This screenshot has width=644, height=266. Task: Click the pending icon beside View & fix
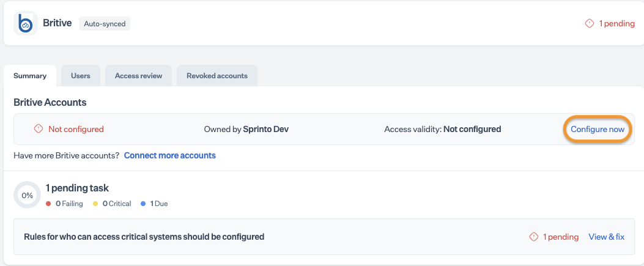point(533,237)
